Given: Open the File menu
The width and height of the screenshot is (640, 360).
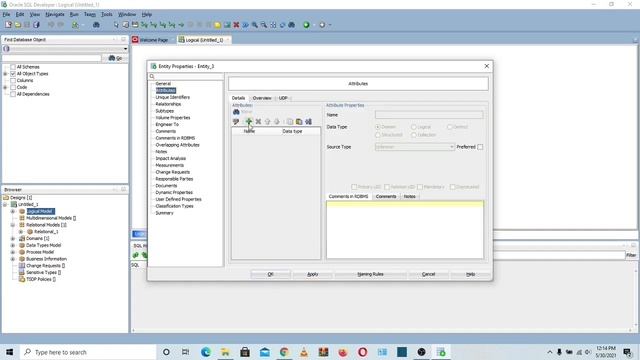Looking at the screenshot, I should (7, 14).
